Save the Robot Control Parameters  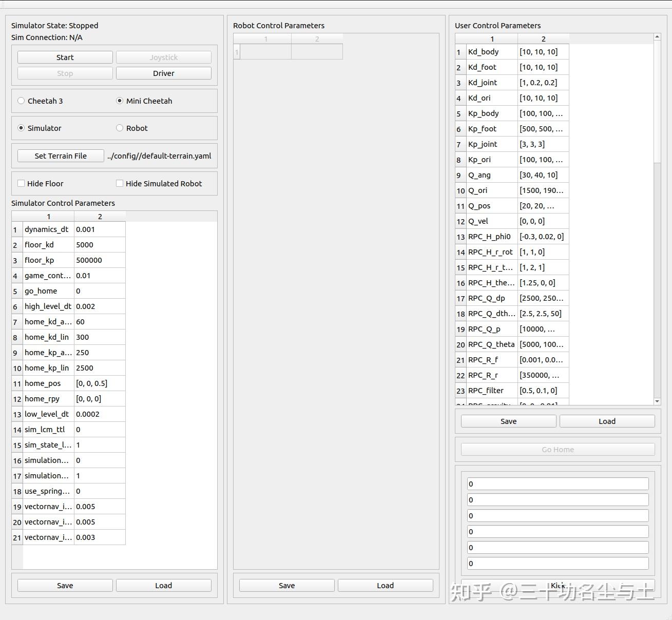coord(287,586)
